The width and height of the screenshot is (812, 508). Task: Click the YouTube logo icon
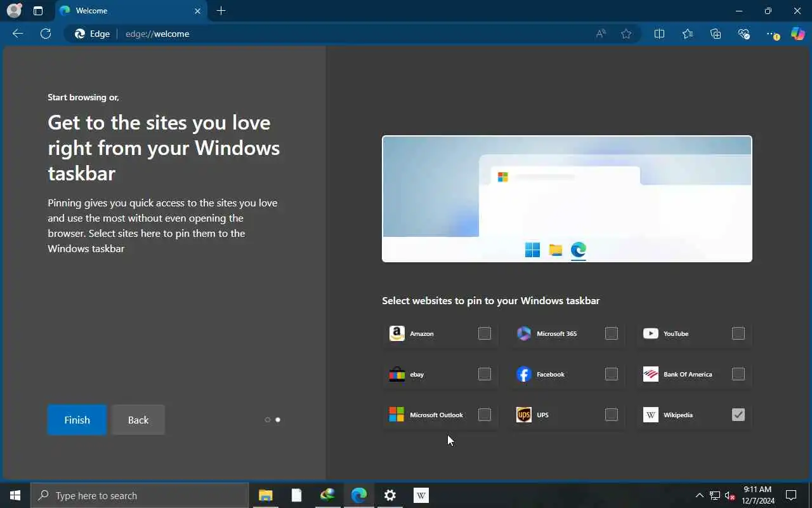coord(651,333)
